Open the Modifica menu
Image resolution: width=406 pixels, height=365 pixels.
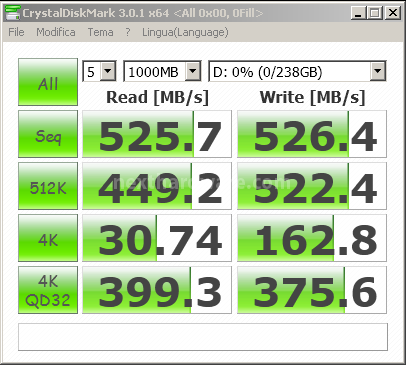[56, 32]
